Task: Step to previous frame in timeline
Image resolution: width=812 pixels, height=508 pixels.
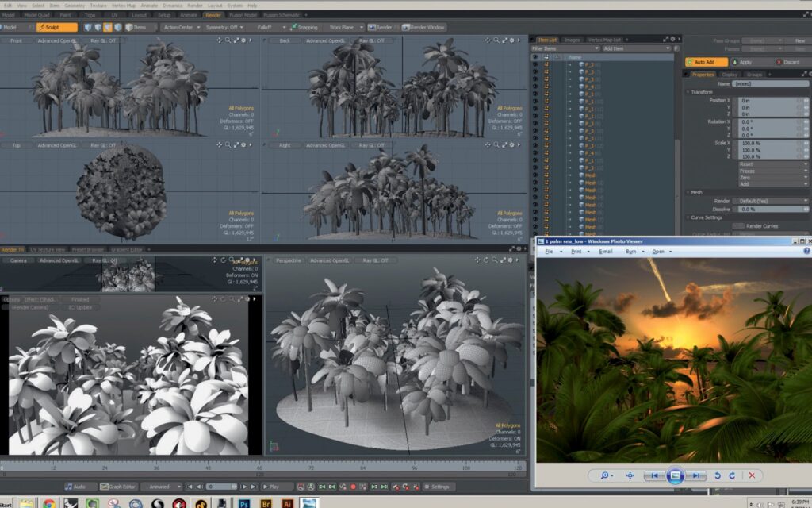Action: click(x=199, y=487)
